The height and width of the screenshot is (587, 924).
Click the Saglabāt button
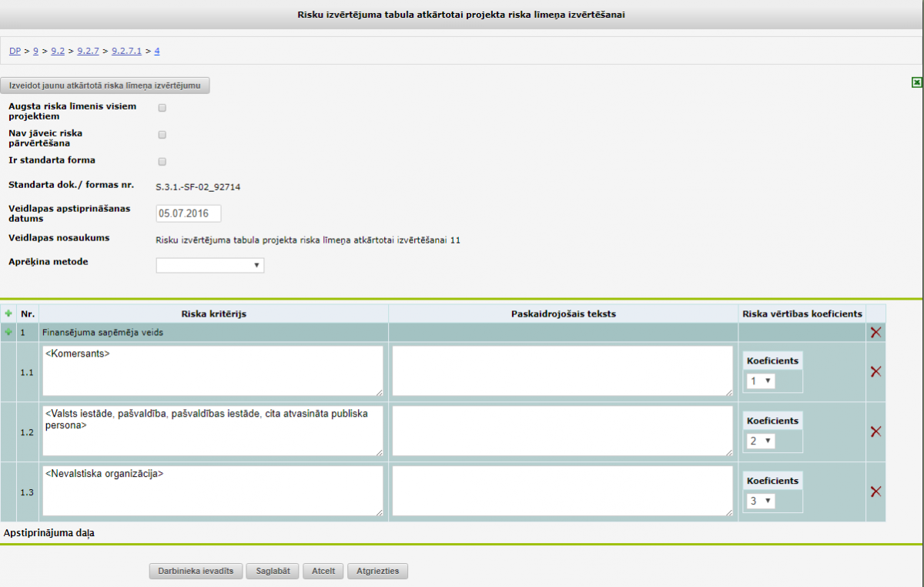point(273,571)
